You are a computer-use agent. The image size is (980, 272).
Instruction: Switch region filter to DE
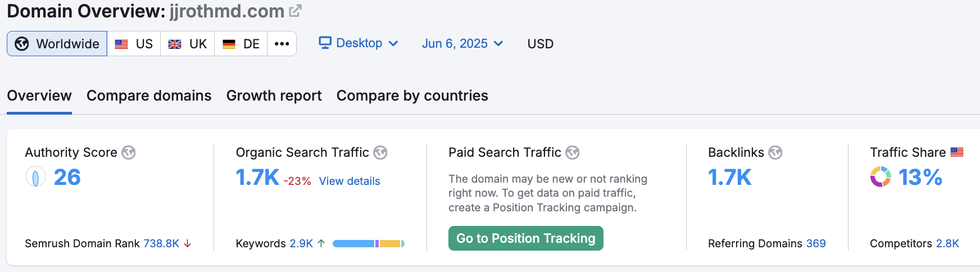tap(241, 44)
